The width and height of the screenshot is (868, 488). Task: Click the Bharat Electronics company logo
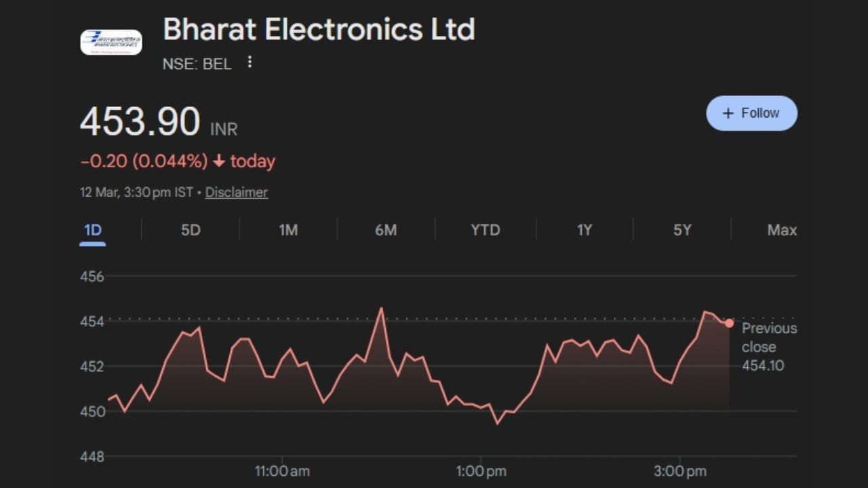point(111,42)
